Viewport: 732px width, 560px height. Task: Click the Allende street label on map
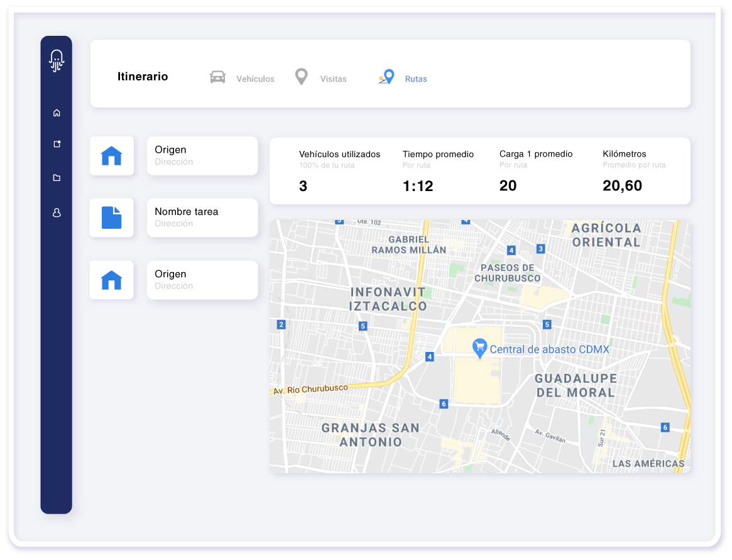coord(500,435)
